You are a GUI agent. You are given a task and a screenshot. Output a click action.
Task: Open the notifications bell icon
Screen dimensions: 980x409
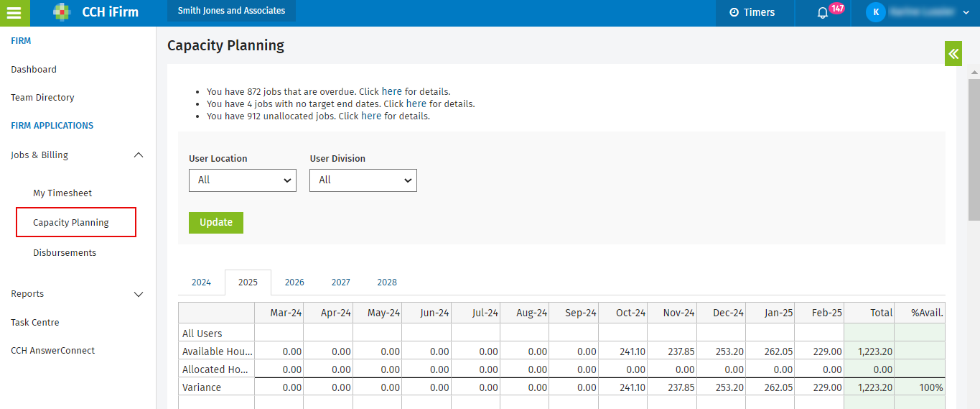point(823,13)
